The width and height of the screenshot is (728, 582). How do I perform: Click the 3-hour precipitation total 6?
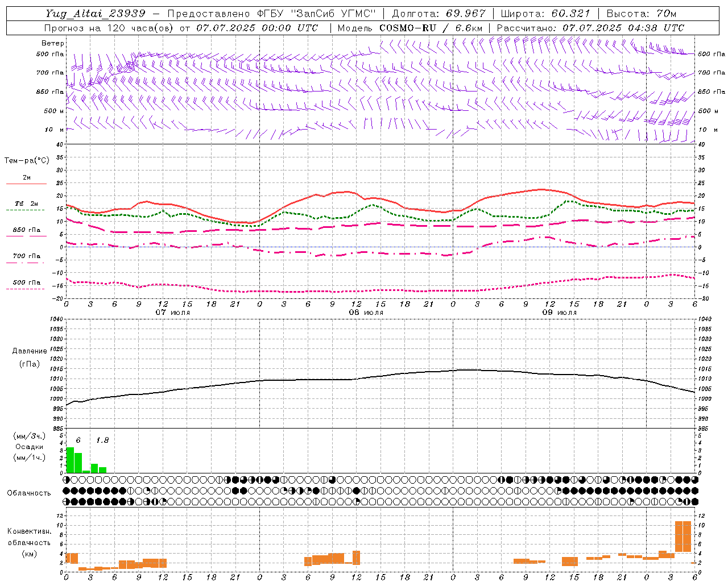click(x=78, y=440)
